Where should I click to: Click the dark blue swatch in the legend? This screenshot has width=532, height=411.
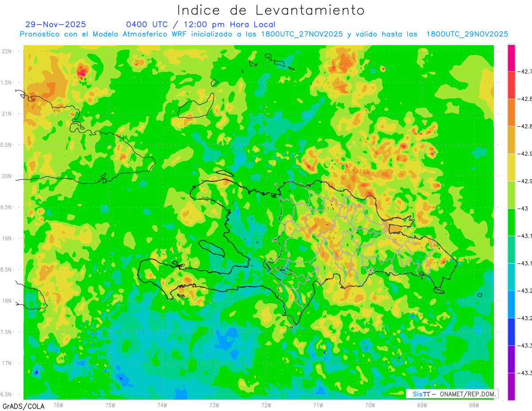[511, 332]
